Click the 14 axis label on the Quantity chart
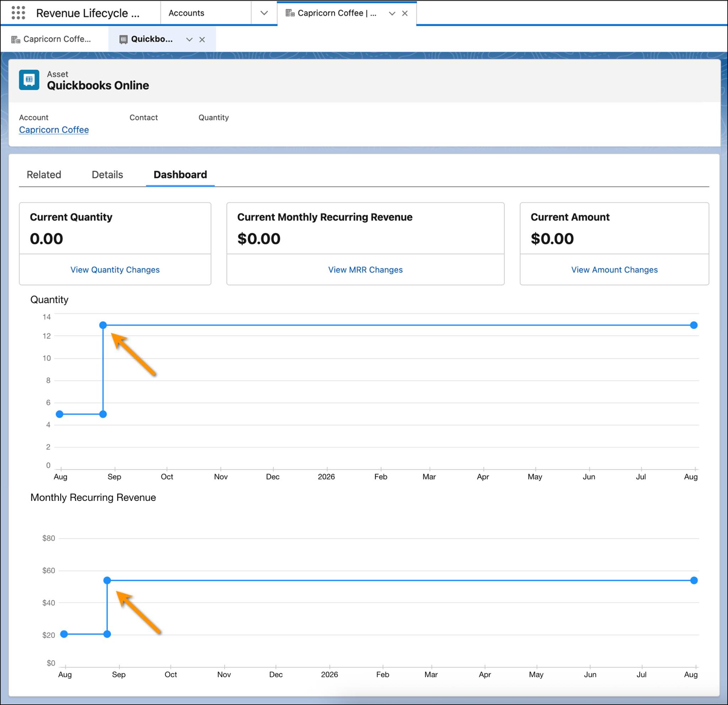Image resolution: width=728 pixels, height=705 pixels. pos(47,317)
